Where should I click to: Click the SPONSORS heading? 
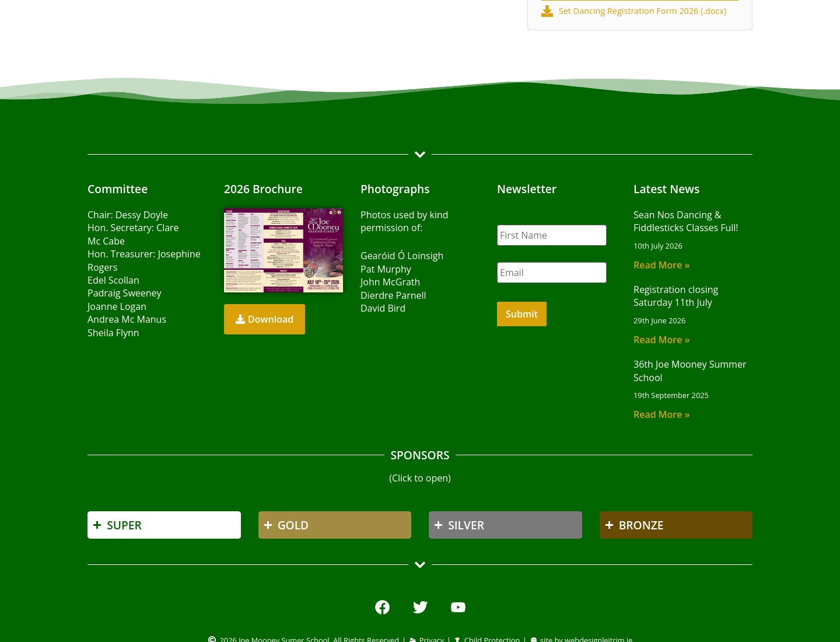tap(420, 455)
